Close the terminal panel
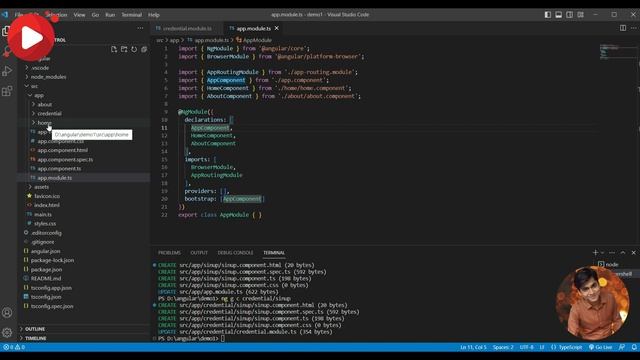640x360 pixels. 633,253
